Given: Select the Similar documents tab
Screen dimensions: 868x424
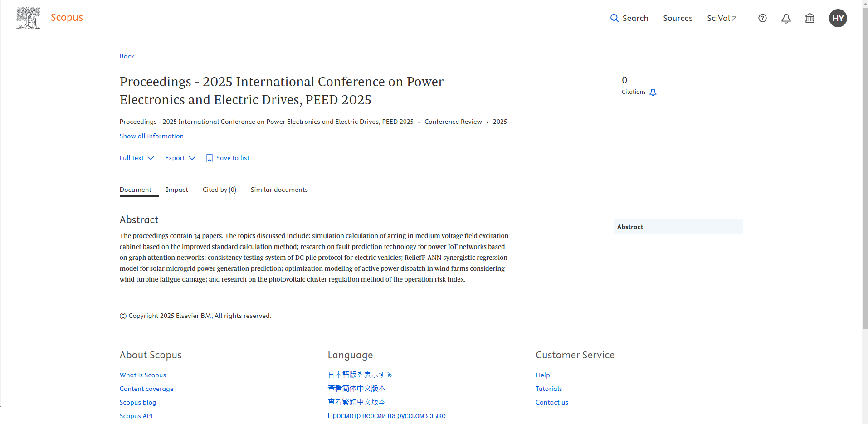Looking at the screenshot, I should pyautogui.click(x=279, y=190).
